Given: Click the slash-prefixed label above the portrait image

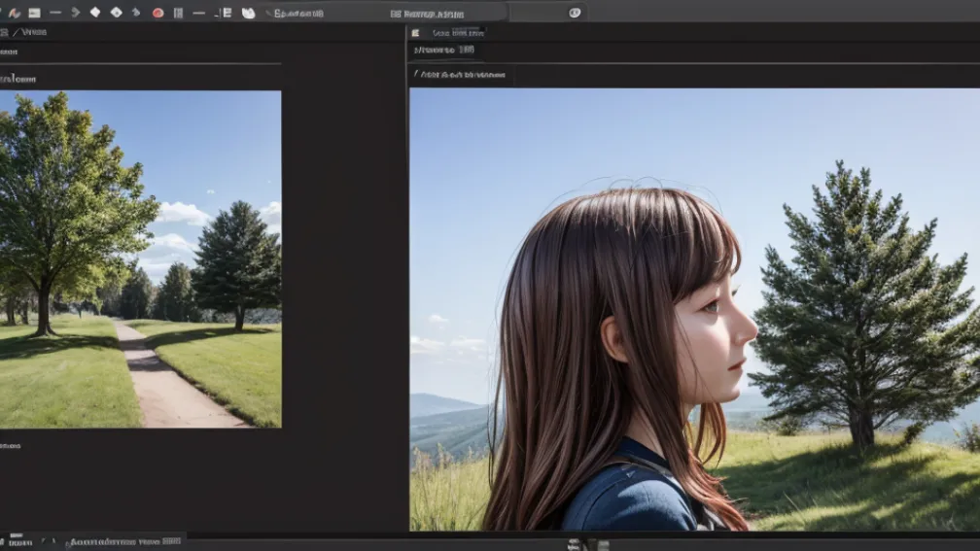Looking at the screenshot, I should (x=459, y=75).
